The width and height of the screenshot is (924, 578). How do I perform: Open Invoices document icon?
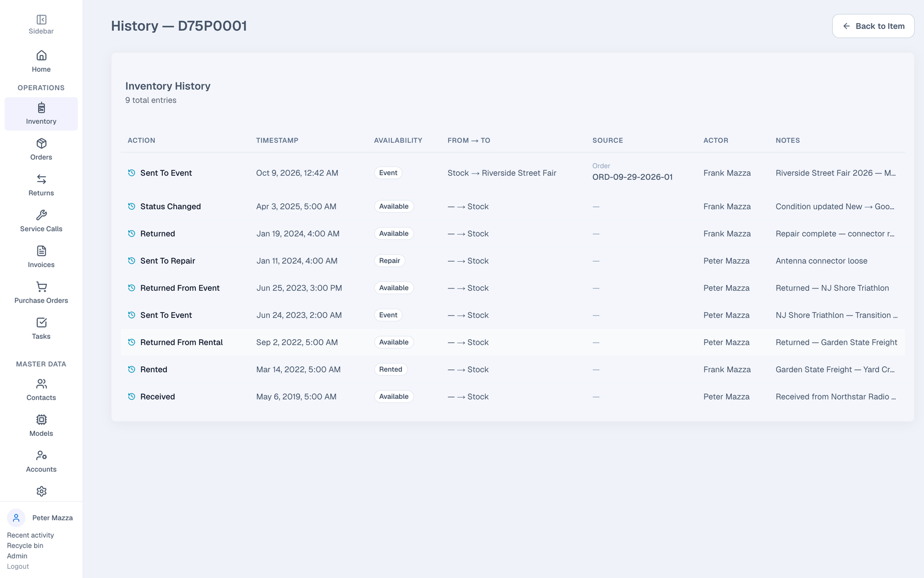click(41, 251)
